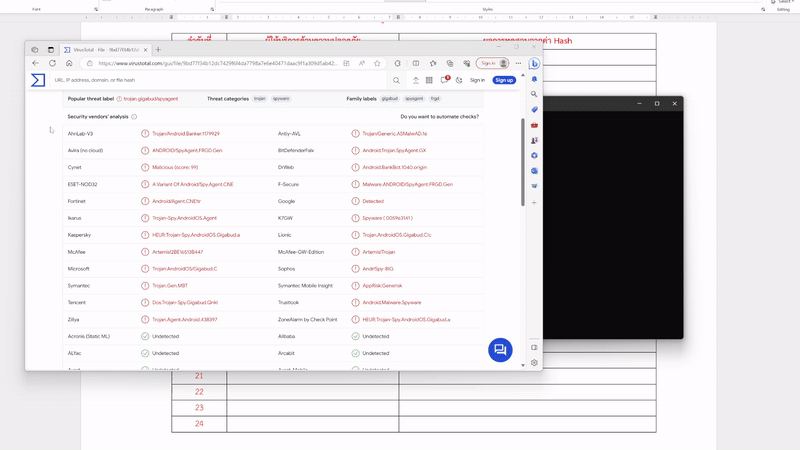Open the sidebar tools briefcase icon
This screenshot has width=800, height=450.
click(534, 125)
